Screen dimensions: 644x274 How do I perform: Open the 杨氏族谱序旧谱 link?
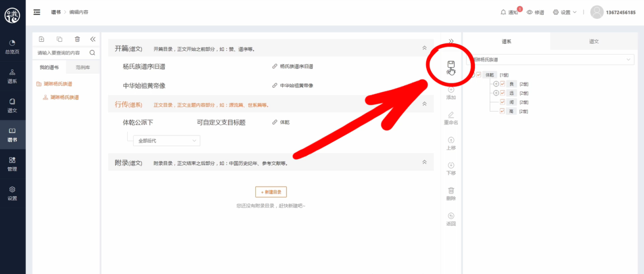click(296, 67)
